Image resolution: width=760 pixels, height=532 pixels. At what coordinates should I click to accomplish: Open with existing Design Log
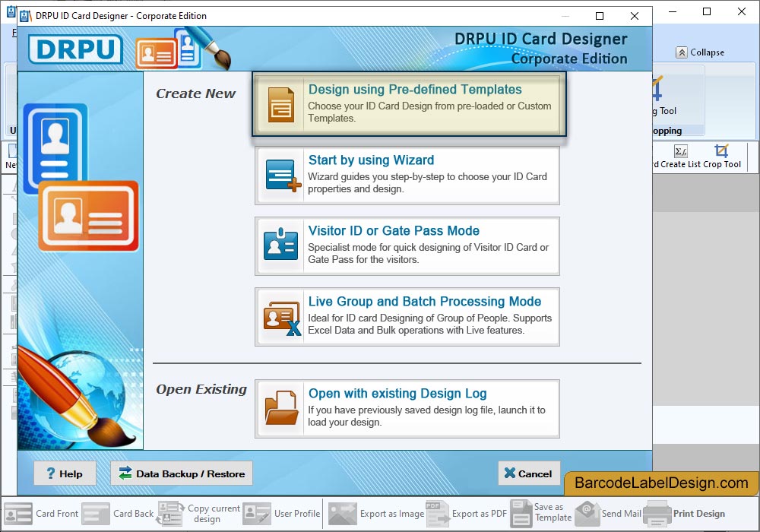pos(407,409)
